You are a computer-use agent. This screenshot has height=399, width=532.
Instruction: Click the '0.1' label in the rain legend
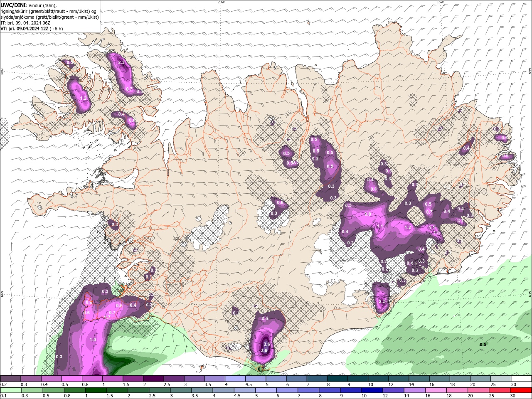point(3,396)
